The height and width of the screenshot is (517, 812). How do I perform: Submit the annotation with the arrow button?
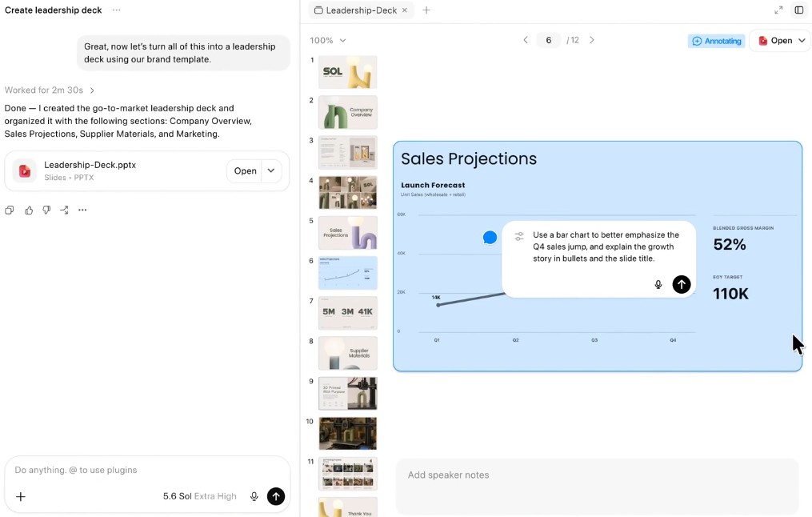click(682, 284)
